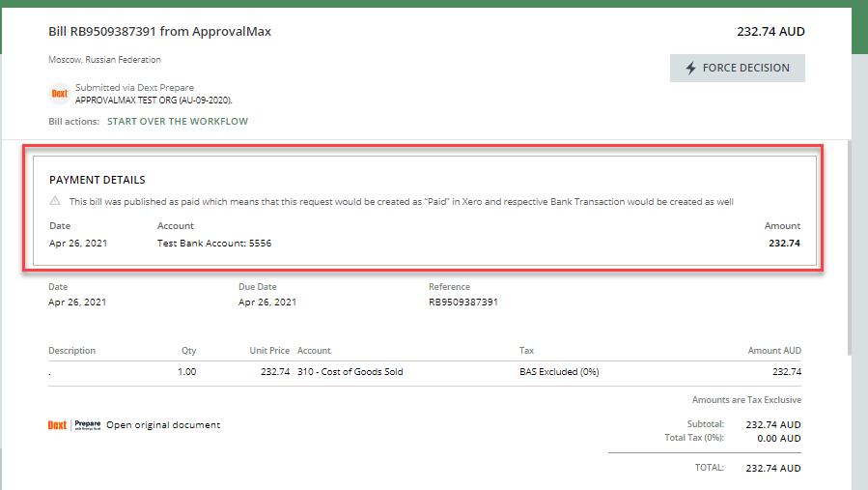Click the Qty value 1.00
868x490 pixels.
click(186, 372)
